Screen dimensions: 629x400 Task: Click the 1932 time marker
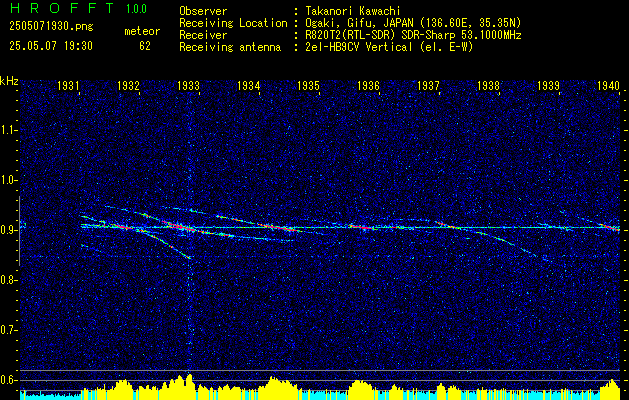(128, 85)
